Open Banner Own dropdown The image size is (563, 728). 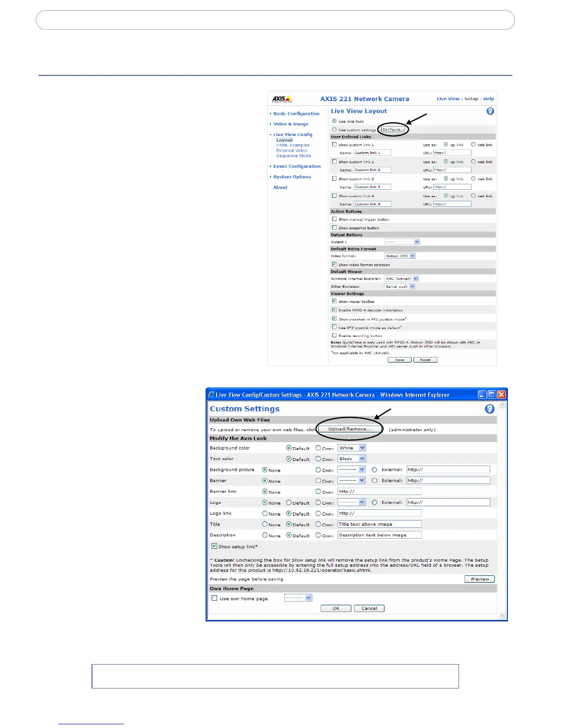point(351,480)
